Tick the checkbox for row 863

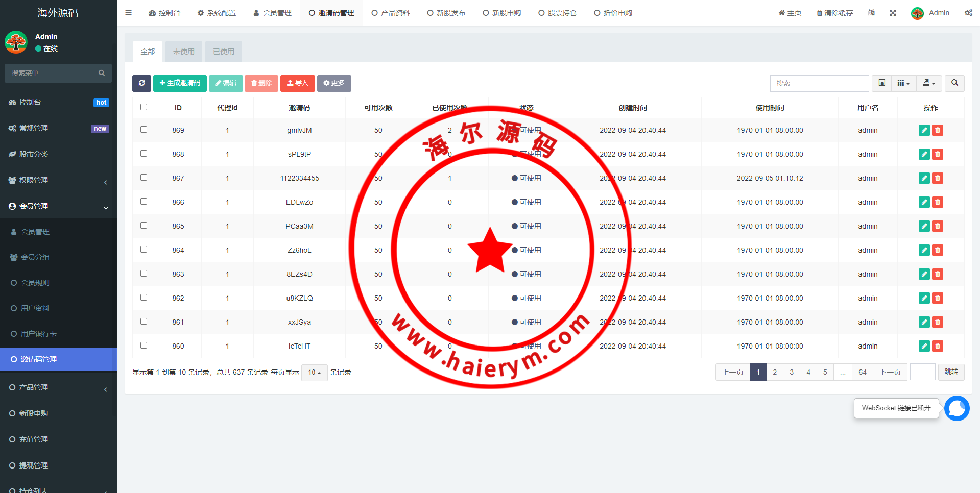point(144,274)
